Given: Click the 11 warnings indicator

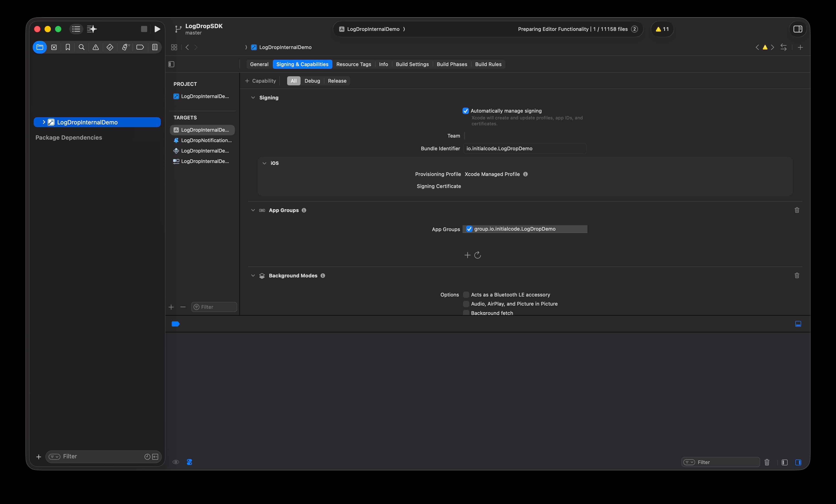Looking at the screenshot, I should pos(662,29).
